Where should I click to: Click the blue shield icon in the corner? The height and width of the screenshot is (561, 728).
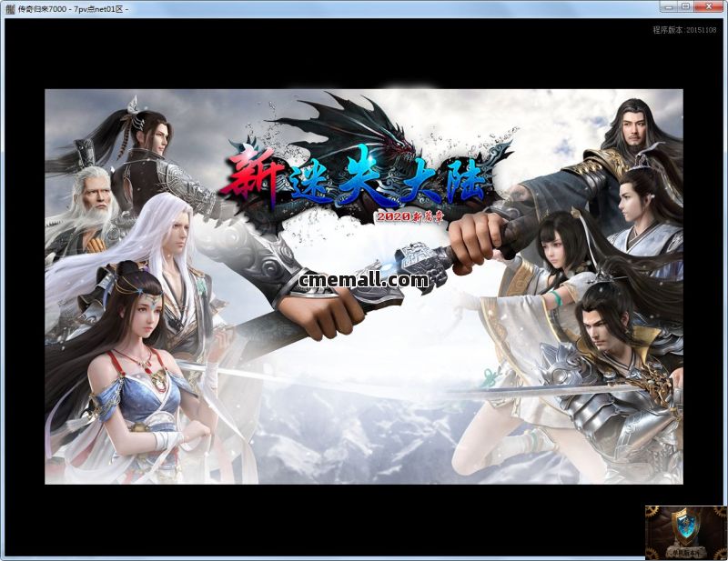coord(687,527)
